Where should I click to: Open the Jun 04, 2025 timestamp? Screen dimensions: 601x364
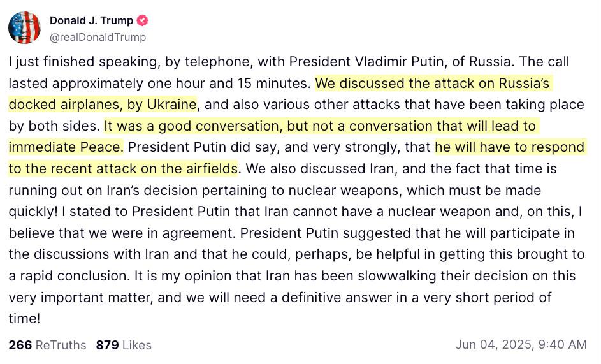521,344
